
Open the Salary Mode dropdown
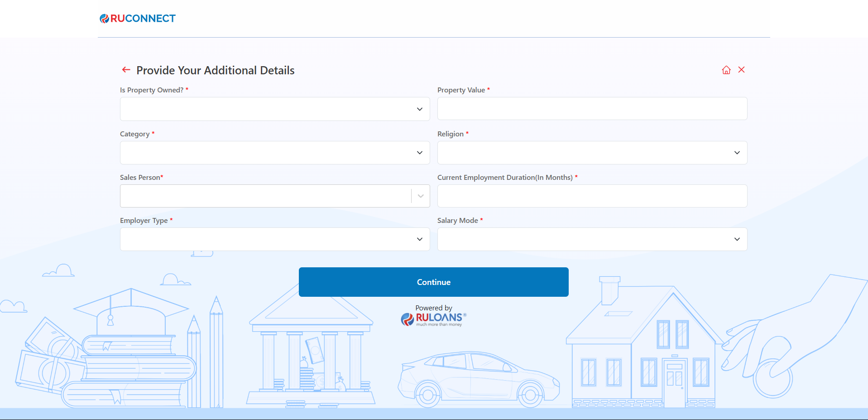tap(592, 239)
